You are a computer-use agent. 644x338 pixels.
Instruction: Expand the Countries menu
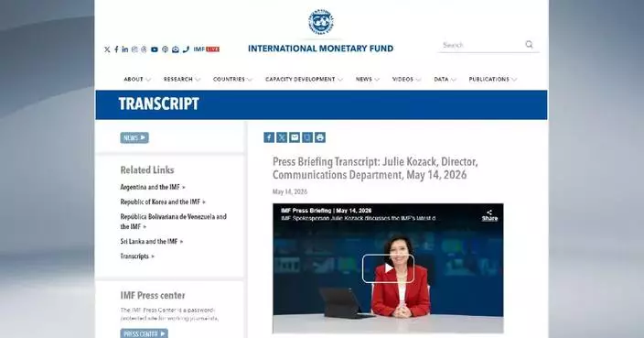232,79
